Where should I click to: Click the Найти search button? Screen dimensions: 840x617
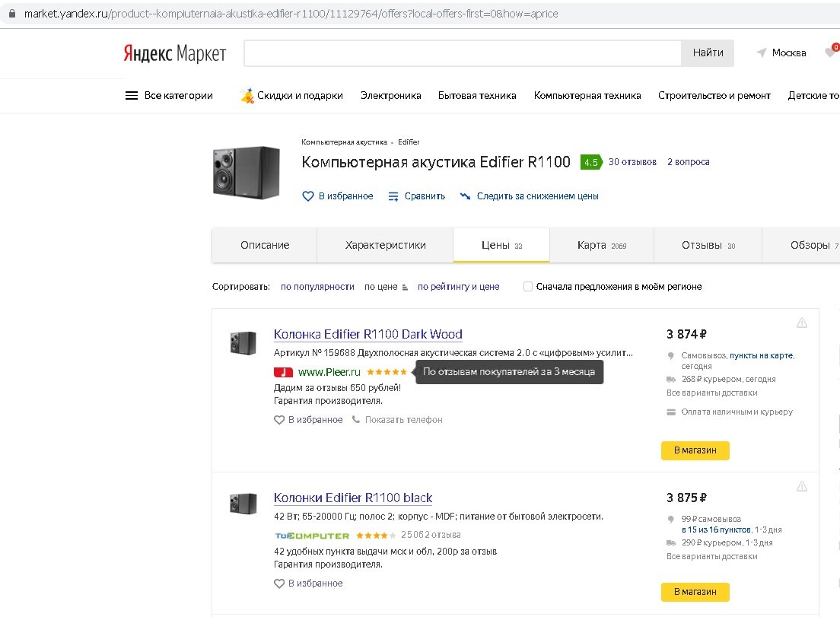[708, 53]
